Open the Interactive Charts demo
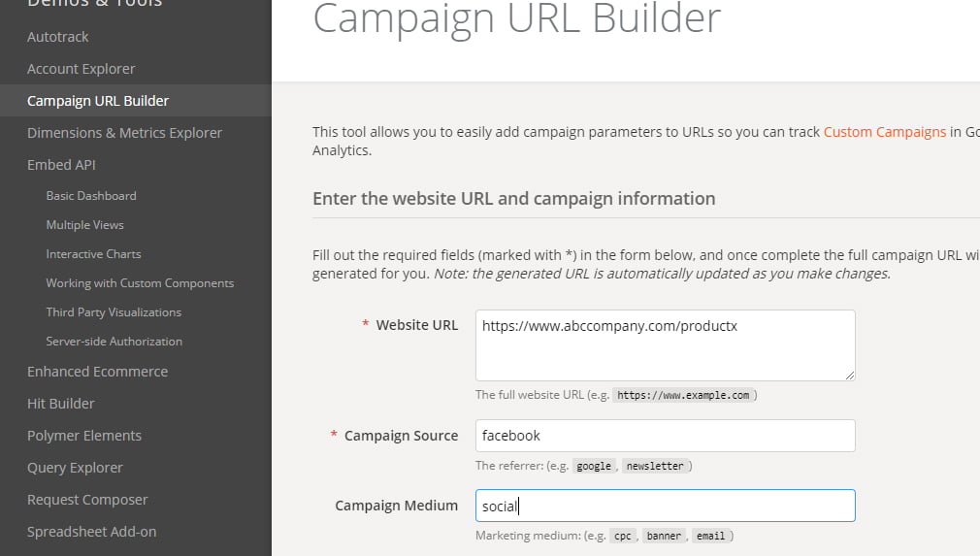 (x=94, y=254)
